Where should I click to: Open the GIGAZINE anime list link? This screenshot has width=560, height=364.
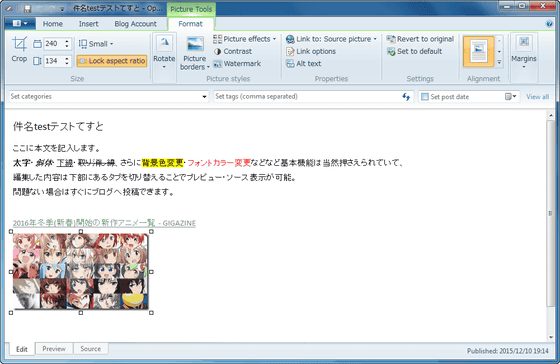tap(104, 223)
